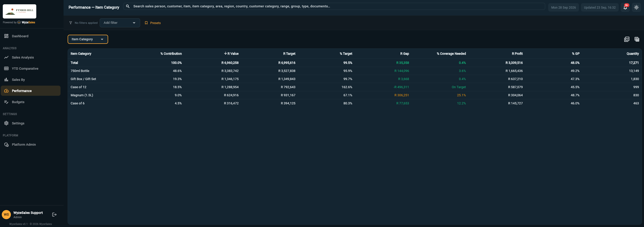This screenshot has height=227, width=644.
Task: Select the Case of 6 row
Action: click(355, 103)
